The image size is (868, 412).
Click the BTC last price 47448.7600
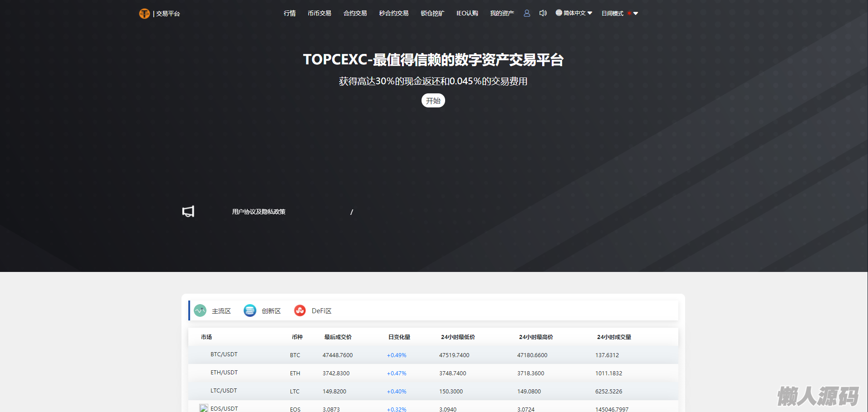coord(338,355)
